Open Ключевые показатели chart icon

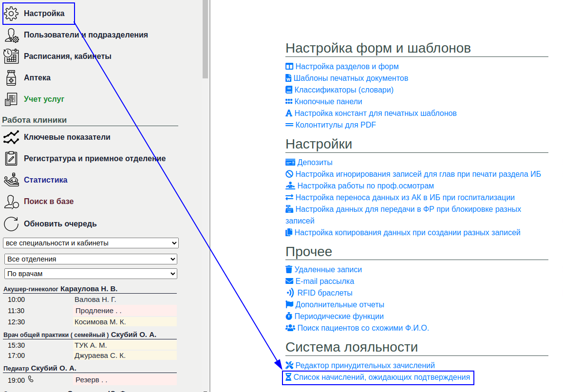coord(11,137)
